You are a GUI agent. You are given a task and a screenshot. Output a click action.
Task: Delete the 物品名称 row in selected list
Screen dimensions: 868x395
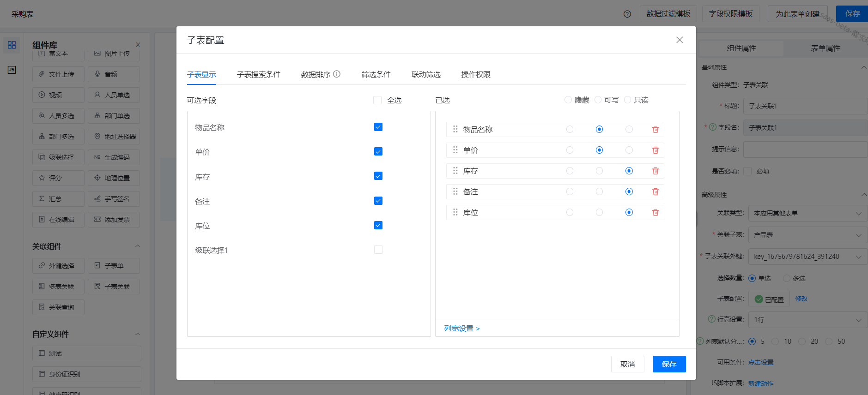(x=655, y=130)
